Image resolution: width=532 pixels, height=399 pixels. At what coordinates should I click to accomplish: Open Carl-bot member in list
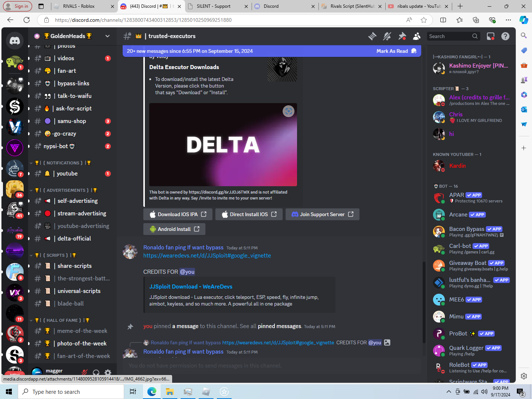[472, 249]
